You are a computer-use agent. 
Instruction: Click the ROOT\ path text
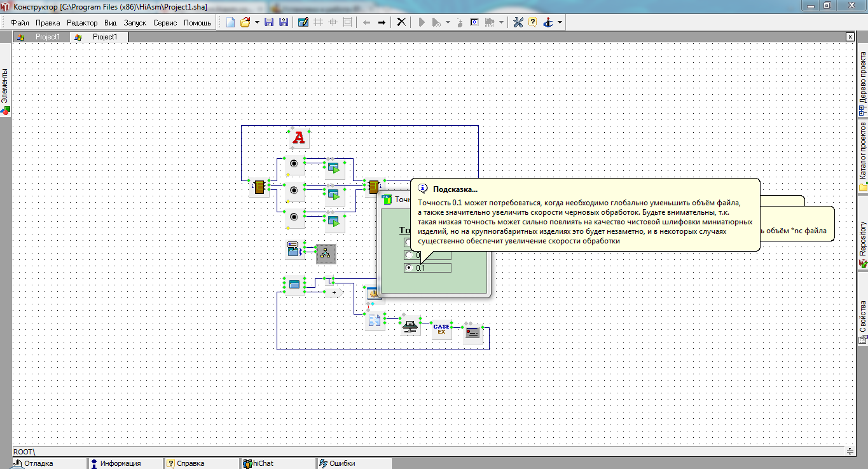24,451
